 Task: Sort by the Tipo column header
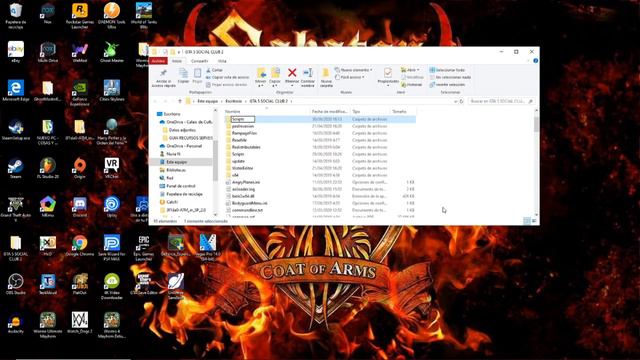[356, 111]
